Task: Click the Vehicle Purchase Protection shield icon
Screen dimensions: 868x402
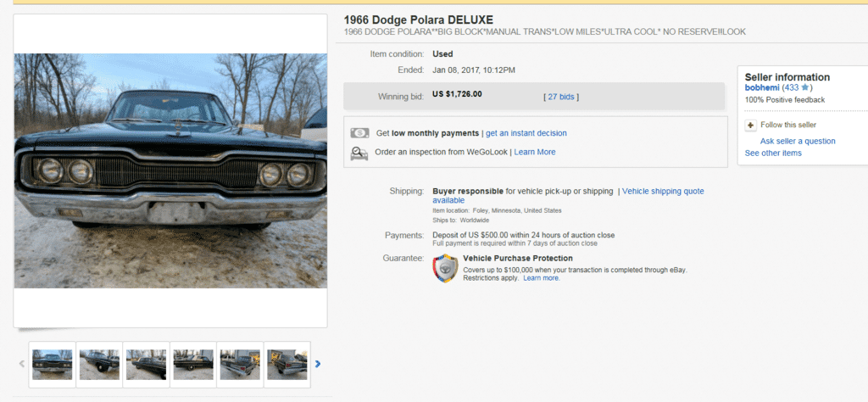Action: click(445, 269)
